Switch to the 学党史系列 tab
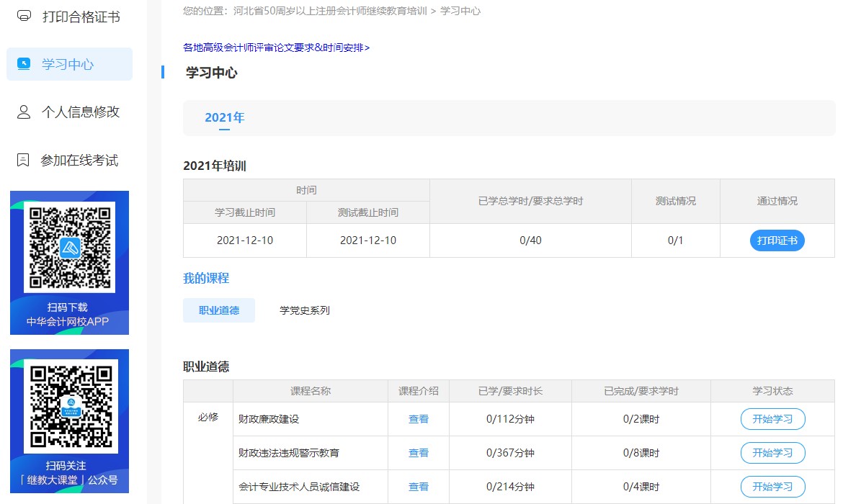The width and height of the screenshot is (843, 504). pos(303,310)
